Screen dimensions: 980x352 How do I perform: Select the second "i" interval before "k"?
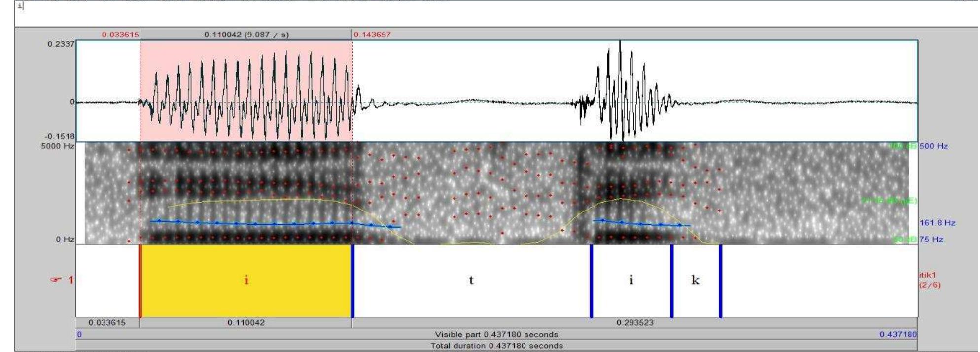[x=631, y=281]
